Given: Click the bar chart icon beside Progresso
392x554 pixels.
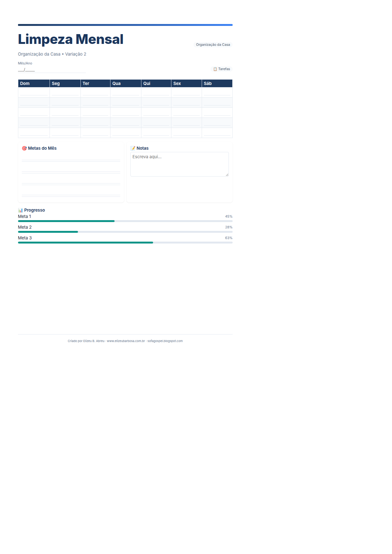Looking at the screenshot, I should [21, 210].
